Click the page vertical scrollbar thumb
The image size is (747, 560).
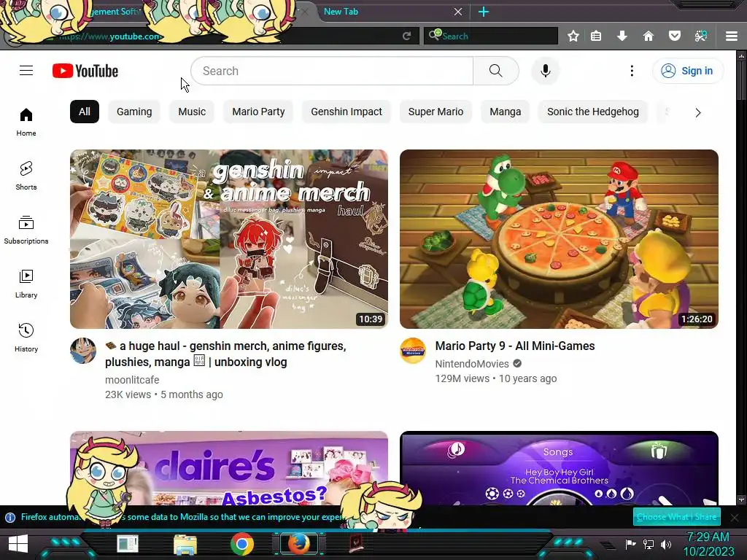click(x=742, y=80)
